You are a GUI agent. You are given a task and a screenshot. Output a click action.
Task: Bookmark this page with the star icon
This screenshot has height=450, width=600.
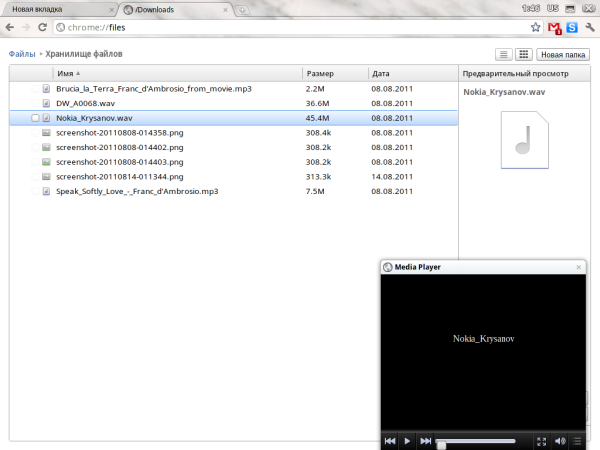pyautogui.click(x=535, y=27)
